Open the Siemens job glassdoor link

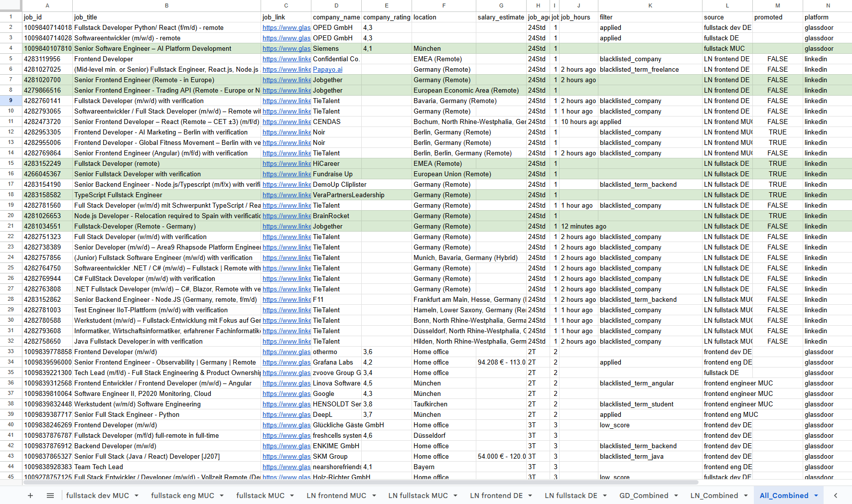click(x=286, y=49)
